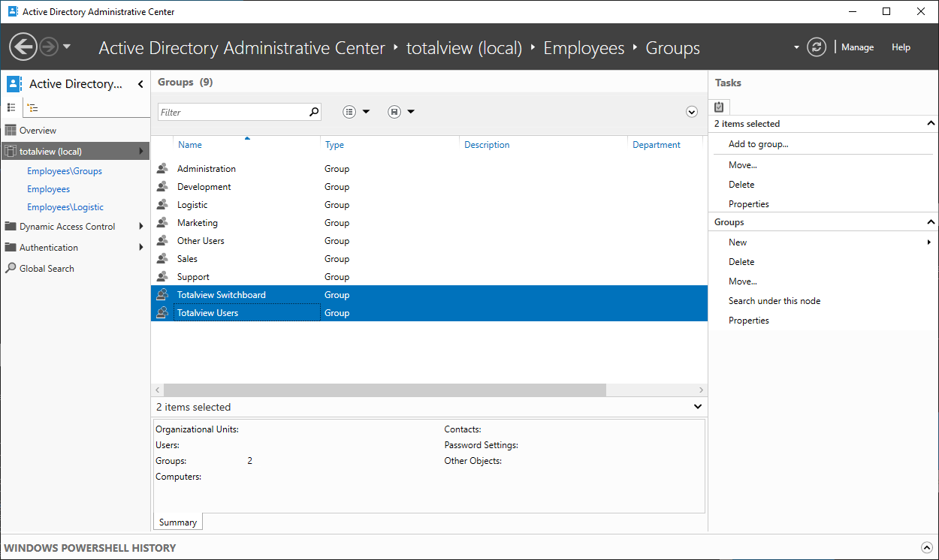Select the Development group name
The height and width of the screenshot is (560, 939).
click(204, 187)
